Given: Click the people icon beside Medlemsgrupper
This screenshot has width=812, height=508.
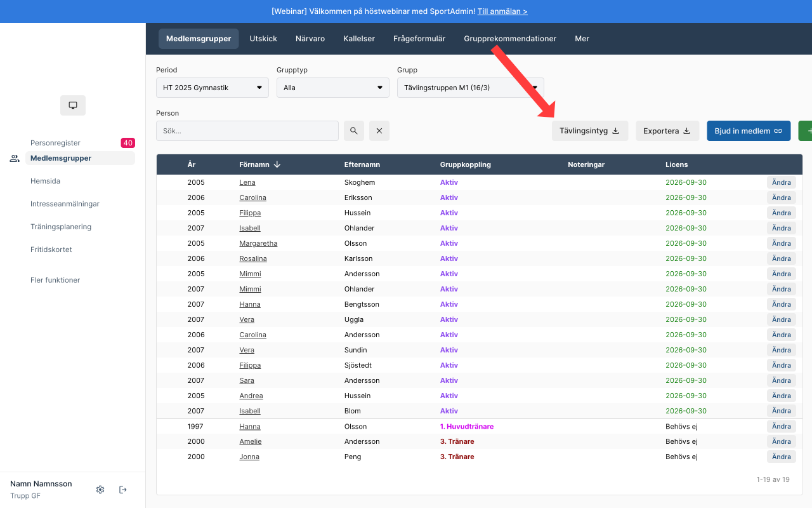Looking at the screenshot, I should [x=15, y=159].
